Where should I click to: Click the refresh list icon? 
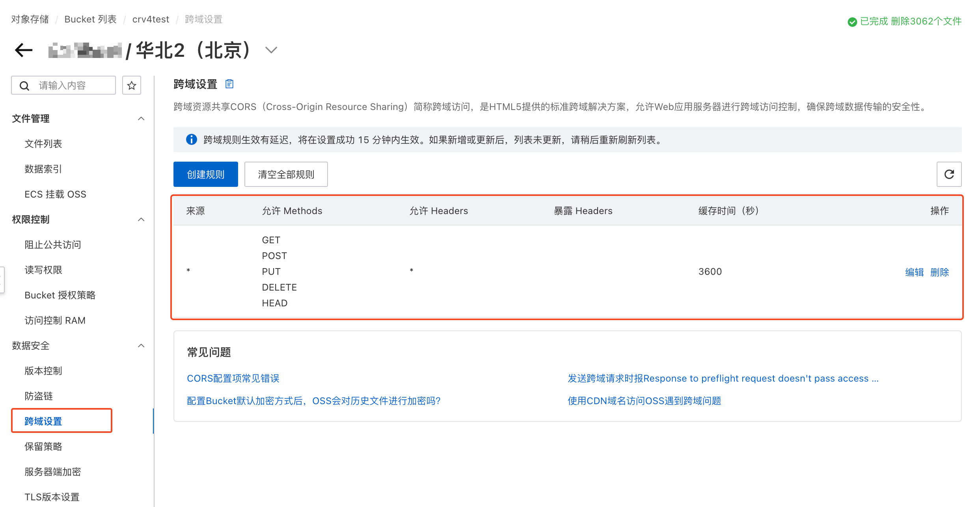[x=949, y=174]
